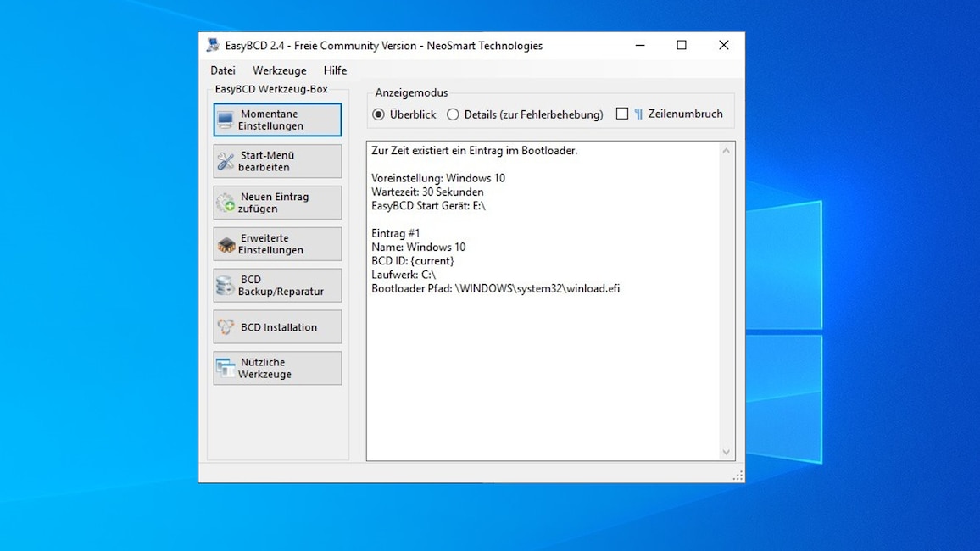Select the Überblick radio button

379,114
